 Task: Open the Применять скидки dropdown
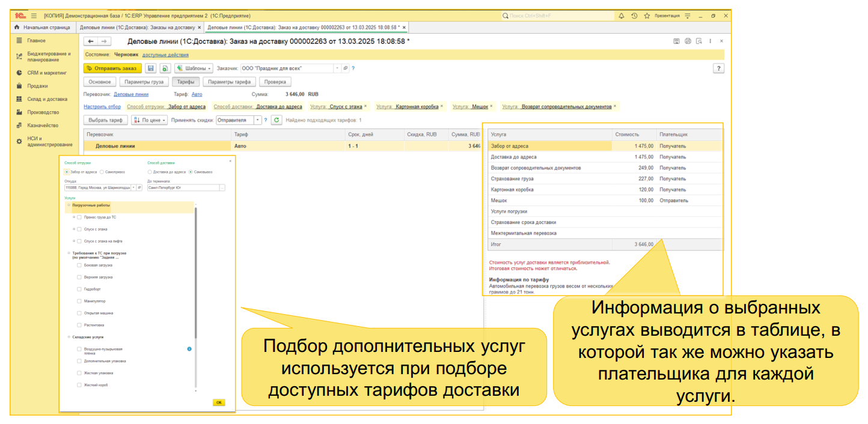point(257,120)
